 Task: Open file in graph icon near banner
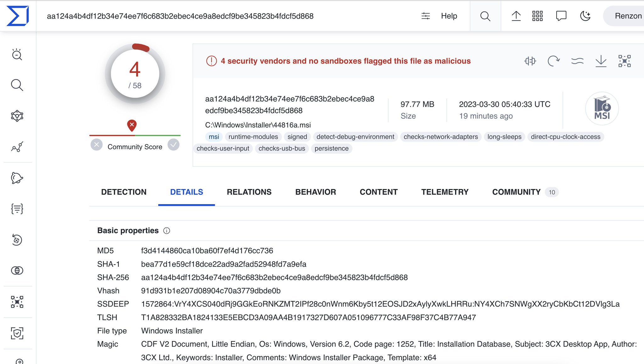(625, 61)
